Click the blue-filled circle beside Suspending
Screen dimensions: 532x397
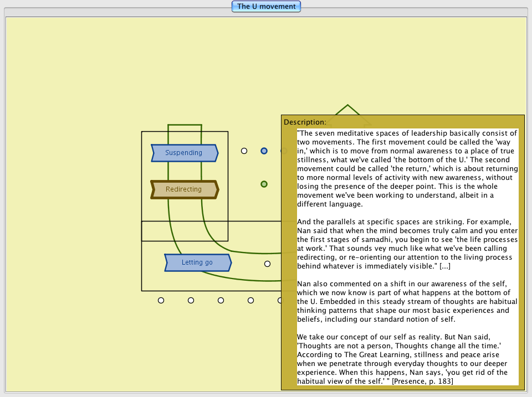point(264,151)
